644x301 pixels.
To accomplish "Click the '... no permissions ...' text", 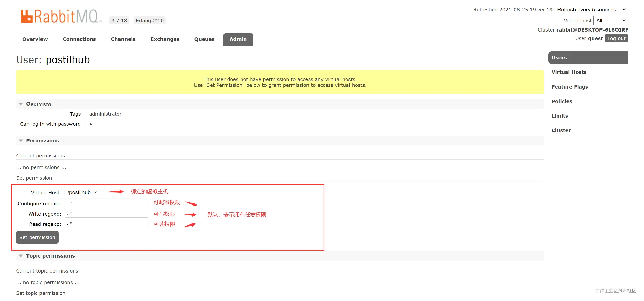I will pyautogui.click(x=41, y=167).
